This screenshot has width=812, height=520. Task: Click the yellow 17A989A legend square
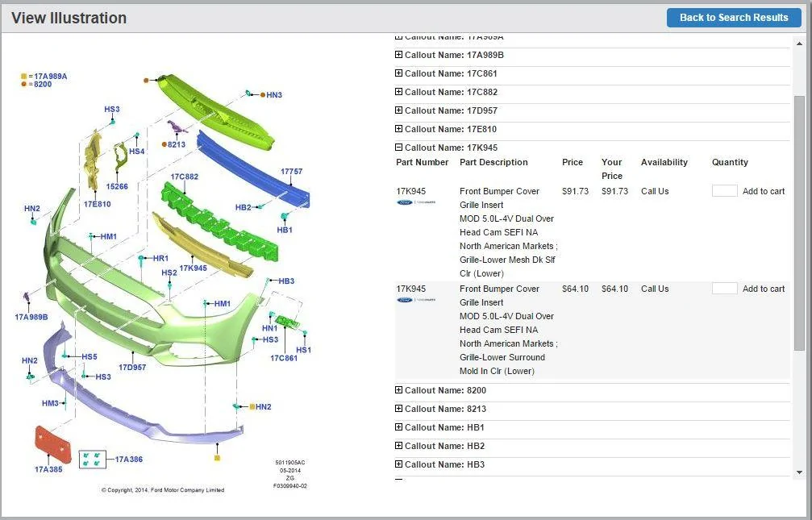[x=24, y=76]
